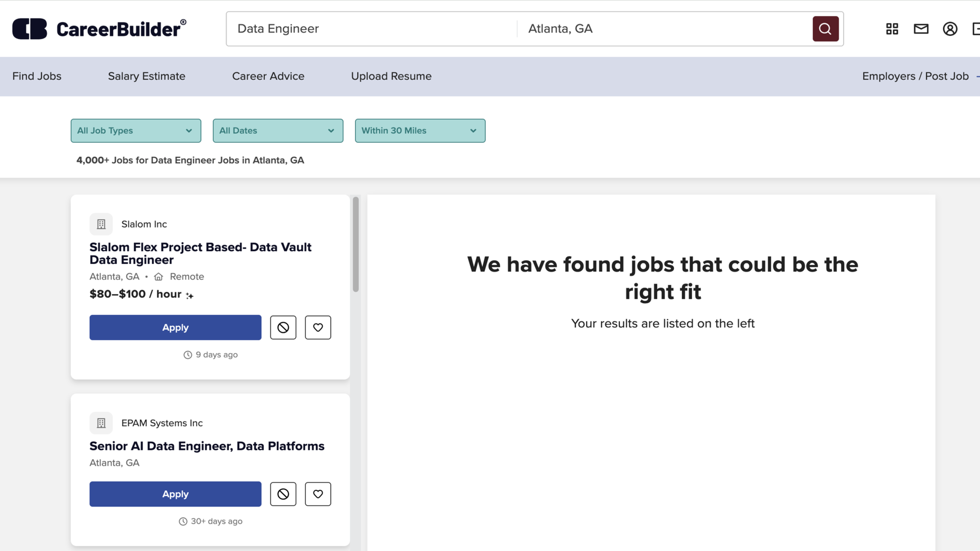Click the Atlanta, GA location field
This screenshot has height=551, width=980.
coord(665,29)
